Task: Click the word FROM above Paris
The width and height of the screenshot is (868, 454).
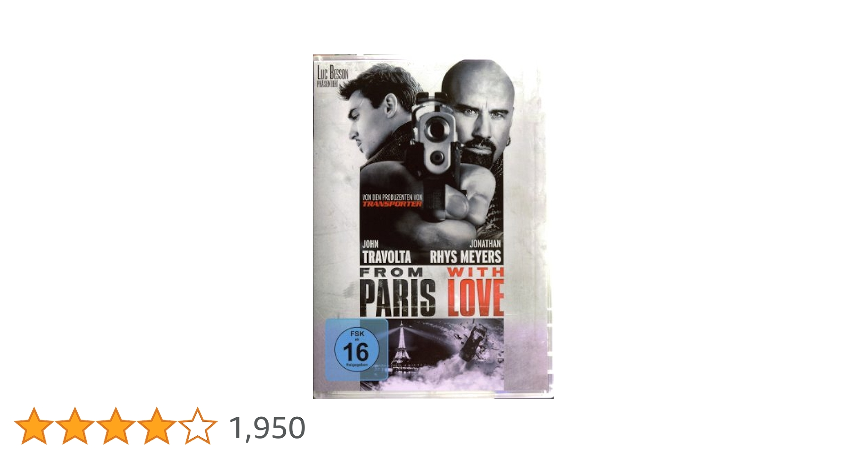Action: 391,272
